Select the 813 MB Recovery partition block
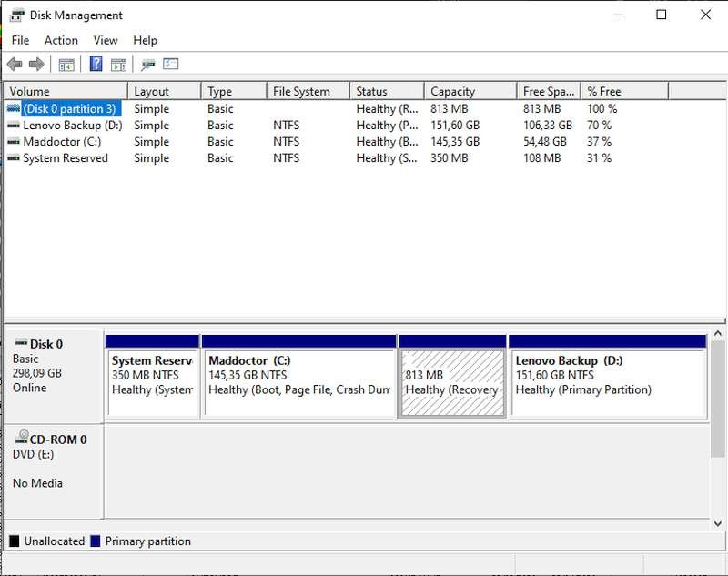The height and width of the screenshot is (576, 728). coord(451,375)
